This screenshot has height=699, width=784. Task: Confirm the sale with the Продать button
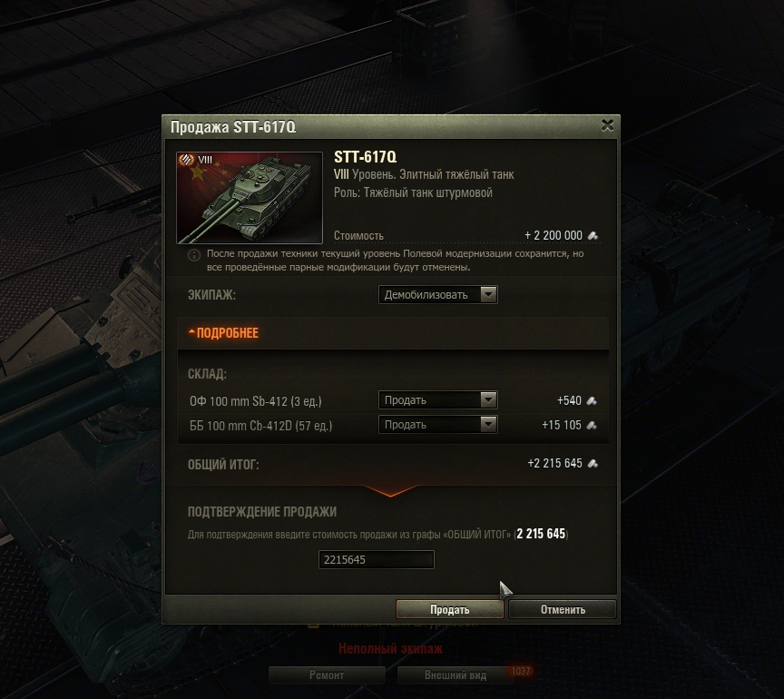tap(449, 609)
